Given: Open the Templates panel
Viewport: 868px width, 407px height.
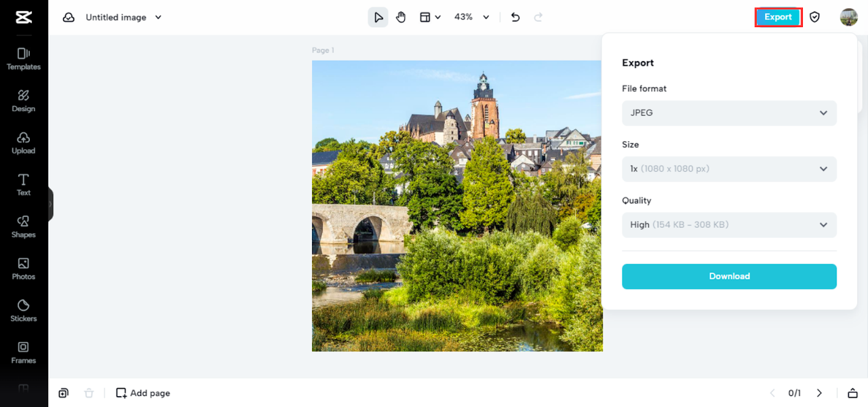Looking at the screenshot, I should click(23, 59).
